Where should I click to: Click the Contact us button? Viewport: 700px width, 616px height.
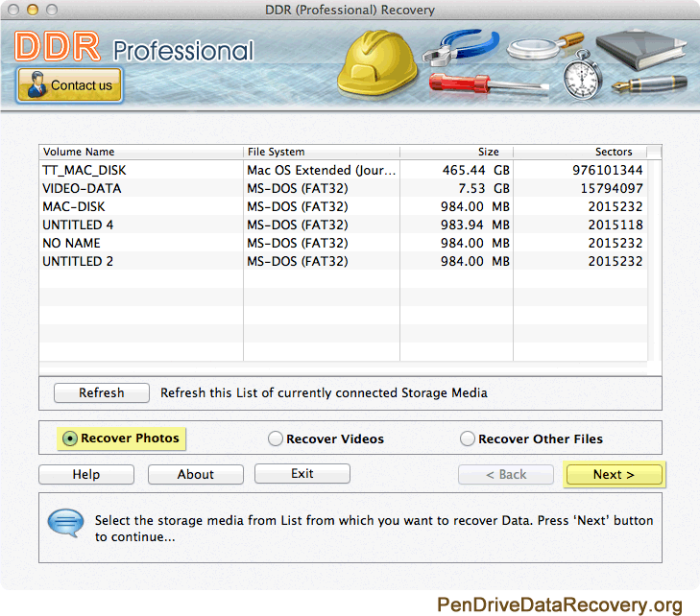[70, 84]
